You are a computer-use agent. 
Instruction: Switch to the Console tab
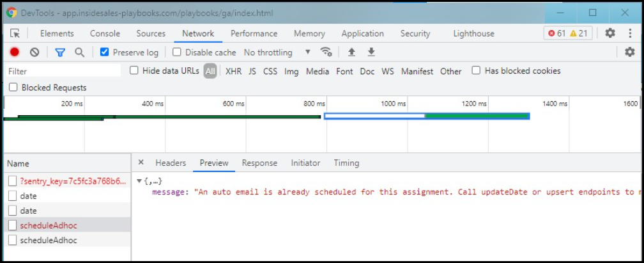[105, 33]
